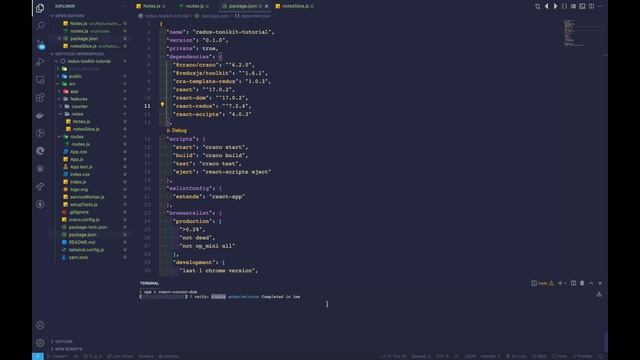Split the editor to the right

pos(591,6)
